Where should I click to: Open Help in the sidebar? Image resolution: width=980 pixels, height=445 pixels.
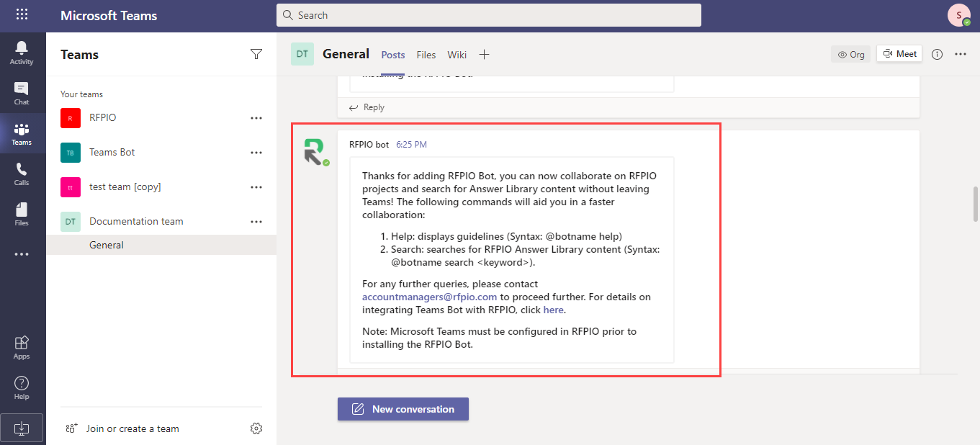(22, 387)
